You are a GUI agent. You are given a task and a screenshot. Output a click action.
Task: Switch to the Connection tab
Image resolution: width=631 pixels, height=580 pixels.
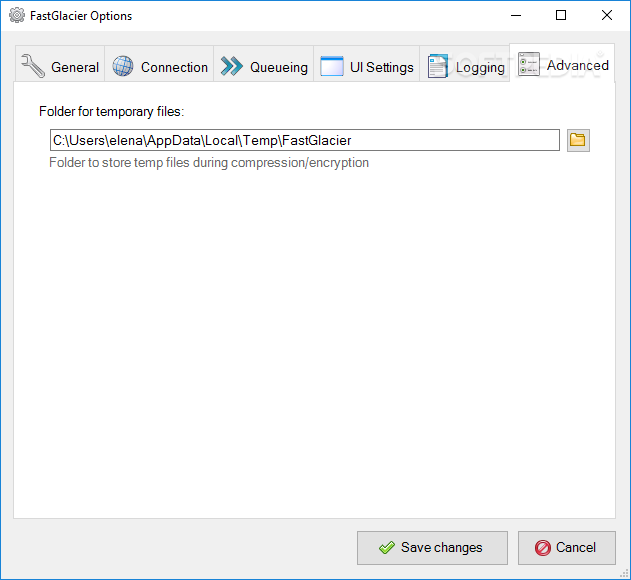point(159,65)
